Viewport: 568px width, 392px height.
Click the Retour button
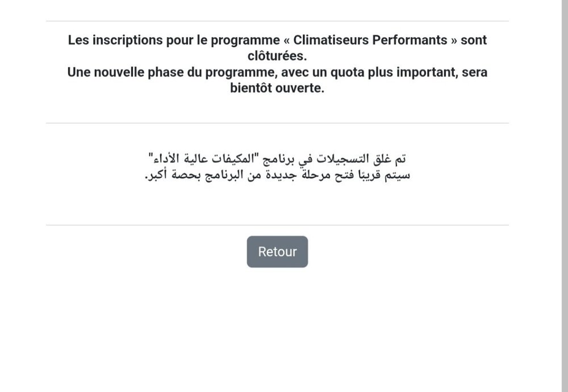(277, 251)
